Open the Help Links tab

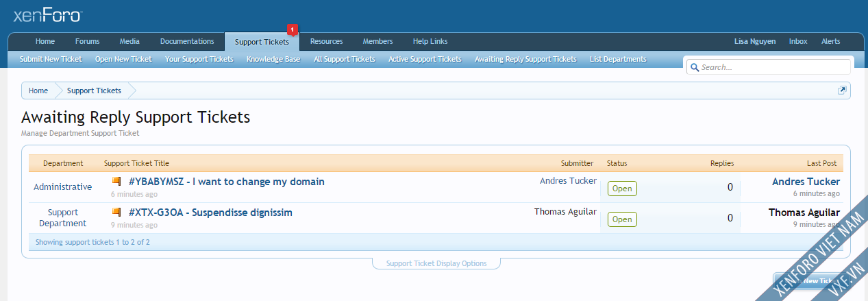pos(430,41)
